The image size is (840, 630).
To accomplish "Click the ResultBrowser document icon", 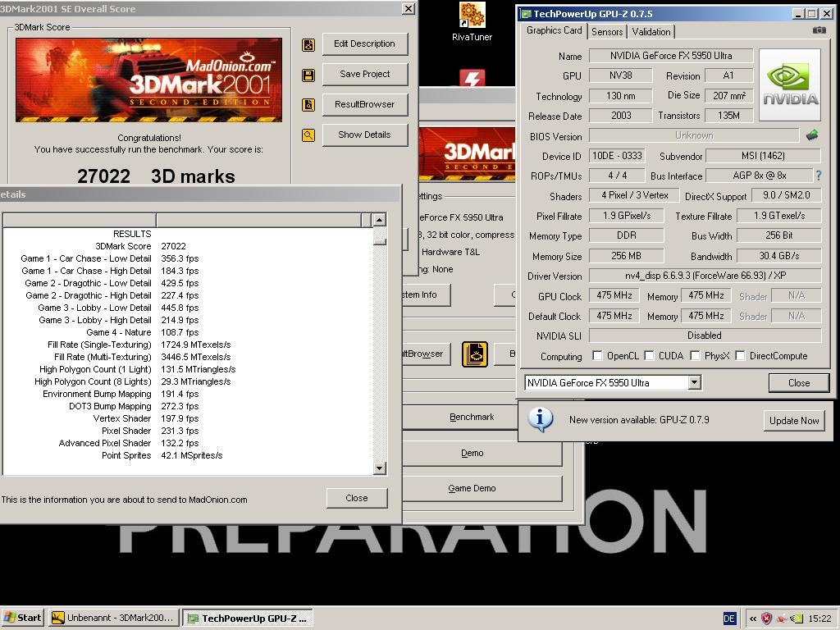I will (308, 105).
